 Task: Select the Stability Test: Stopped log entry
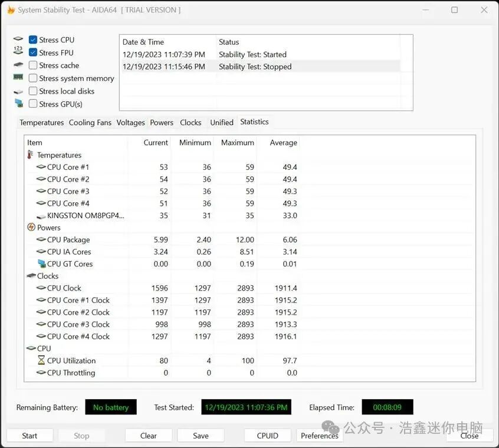(261, 67)
